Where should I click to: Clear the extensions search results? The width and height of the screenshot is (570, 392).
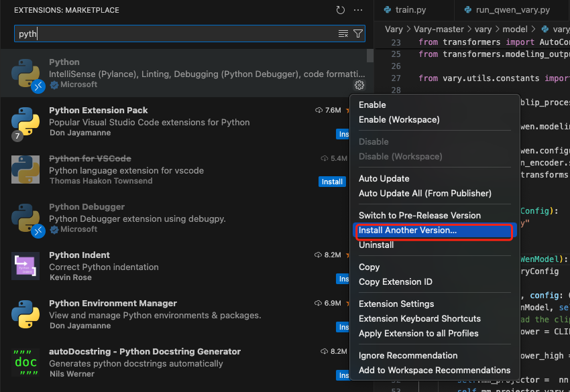click(x=343, y=34)
